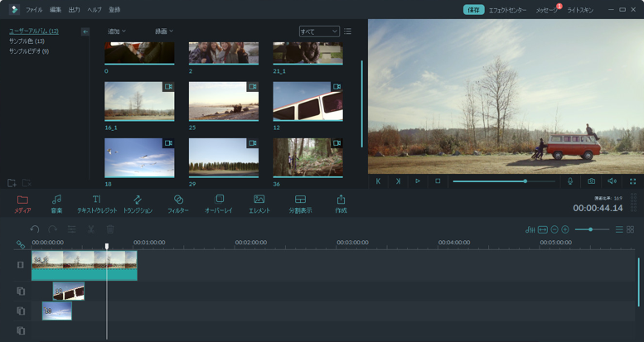Open the テキスト/クレジット tab

[97, 204]
